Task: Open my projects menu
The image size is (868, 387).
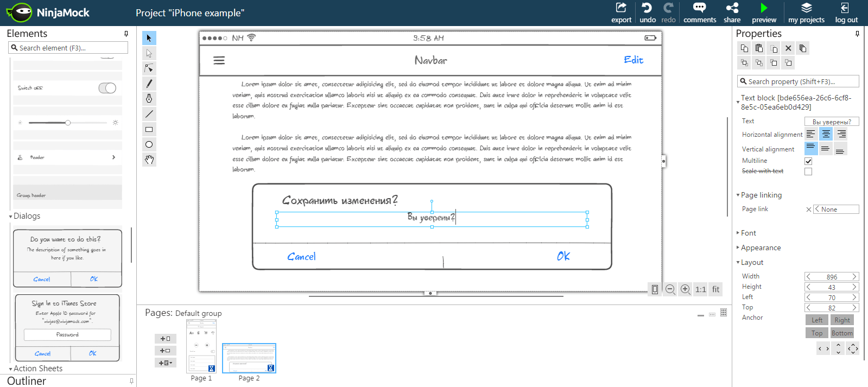Action: pyautogui.click(x=806, y=12)
